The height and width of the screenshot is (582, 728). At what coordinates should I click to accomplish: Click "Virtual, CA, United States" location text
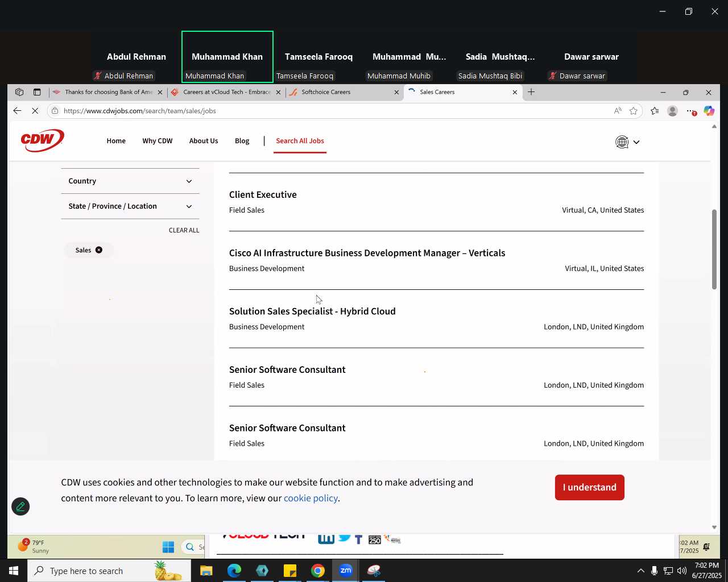pos(603,210)
